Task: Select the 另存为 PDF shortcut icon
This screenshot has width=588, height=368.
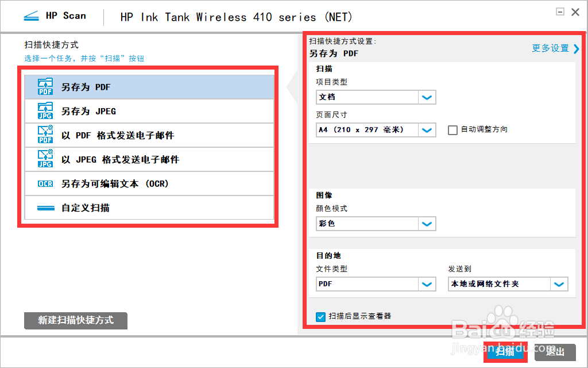Action: coord(45,87)
